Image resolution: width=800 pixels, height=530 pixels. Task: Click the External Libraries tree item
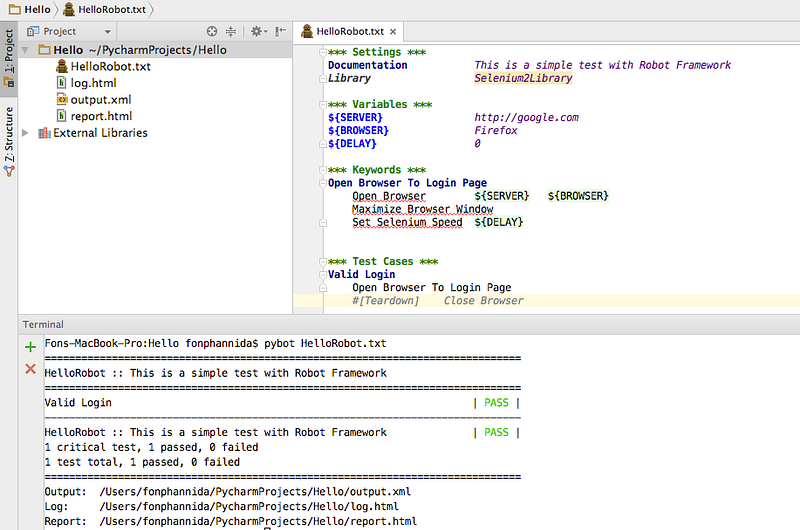[100, 133]
